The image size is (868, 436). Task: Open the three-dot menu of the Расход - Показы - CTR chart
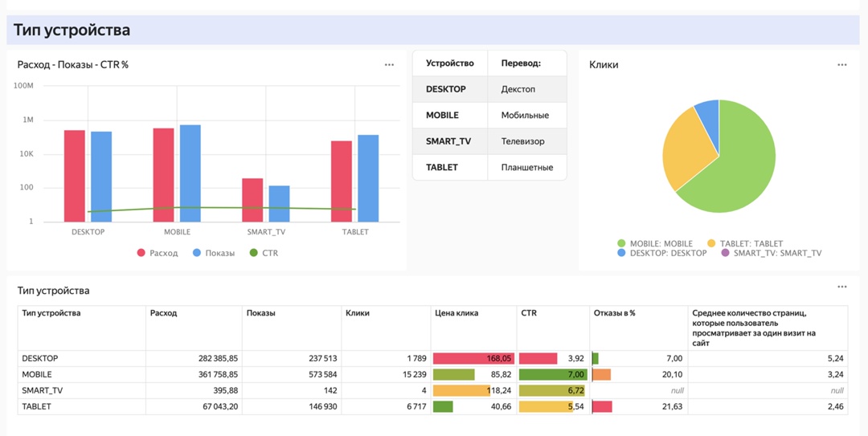click(389, 65)
